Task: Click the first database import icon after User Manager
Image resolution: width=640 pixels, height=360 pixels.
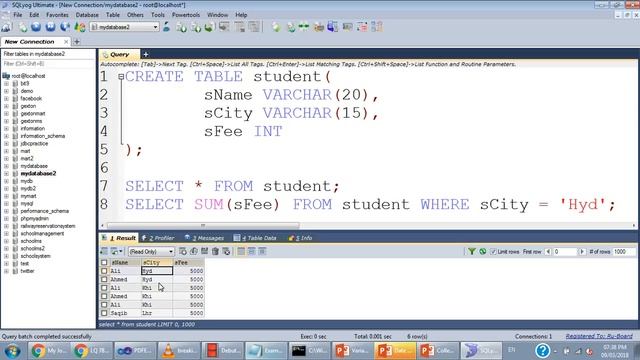Action: (x=181, y=27)
